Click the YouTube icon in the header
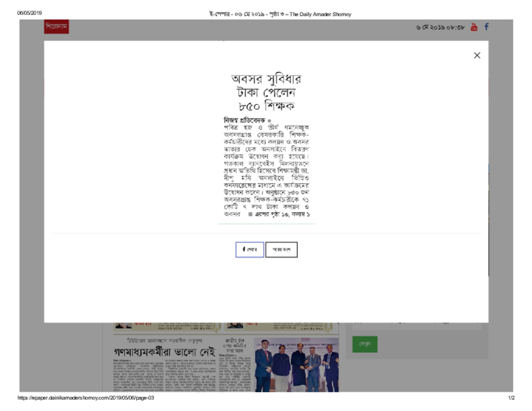 (x=473, y=27)
